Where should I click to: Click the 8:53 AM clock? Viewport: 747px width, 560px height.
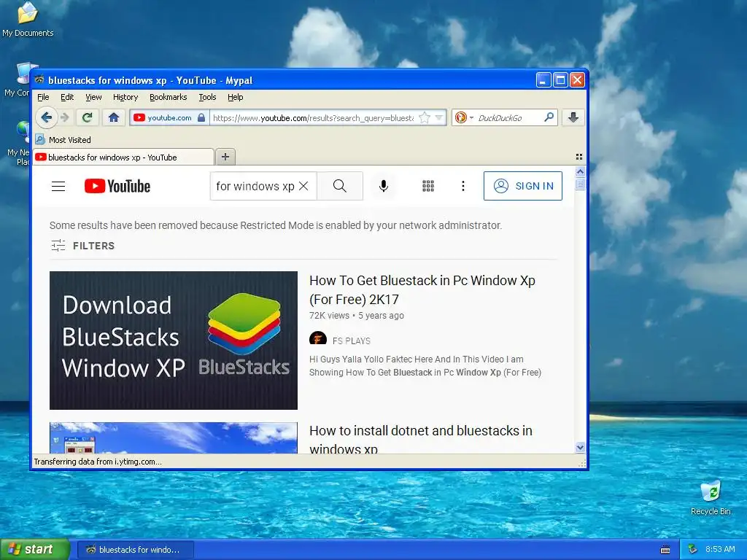coord(720,550)
